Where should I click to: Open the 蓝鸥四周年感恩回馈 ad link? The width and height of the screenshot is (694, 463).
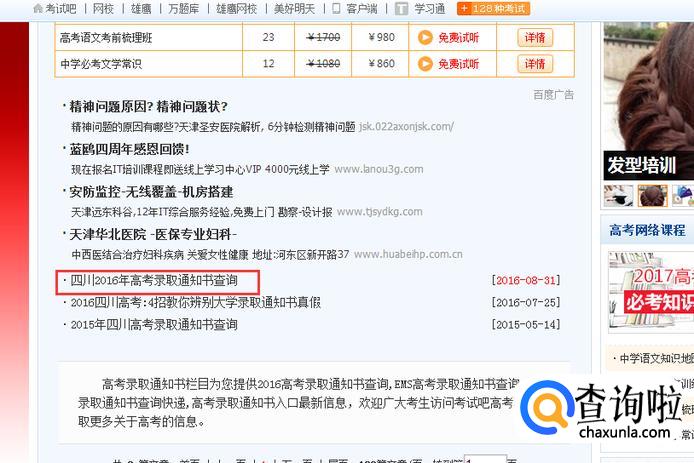tap(129, 149)
